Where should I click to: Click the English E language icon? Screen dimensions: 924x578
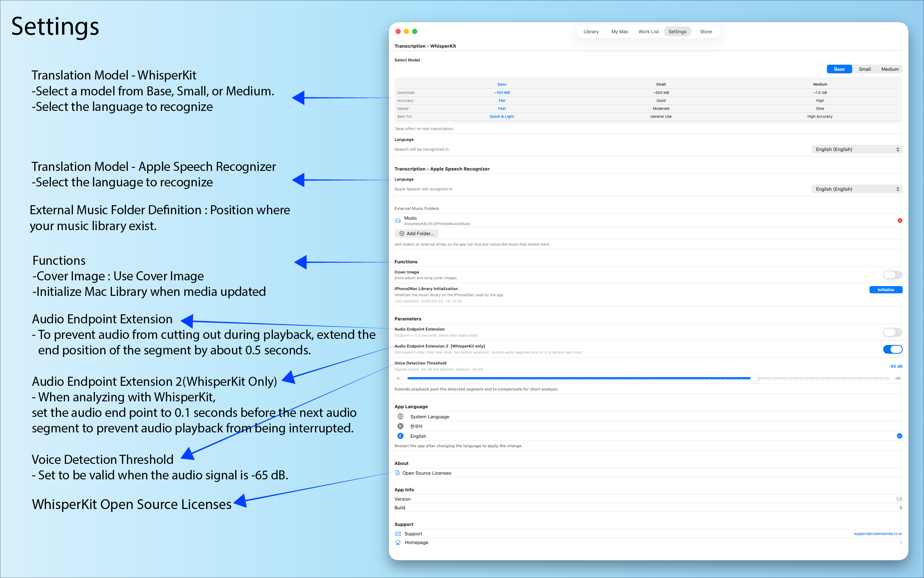[400, 436]
